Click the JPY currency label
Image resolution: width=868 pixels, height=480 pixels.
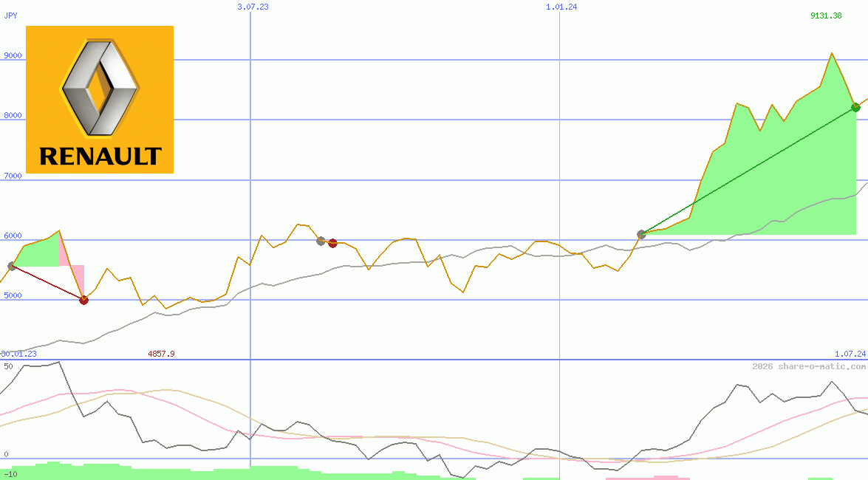[x=10, y=15]
